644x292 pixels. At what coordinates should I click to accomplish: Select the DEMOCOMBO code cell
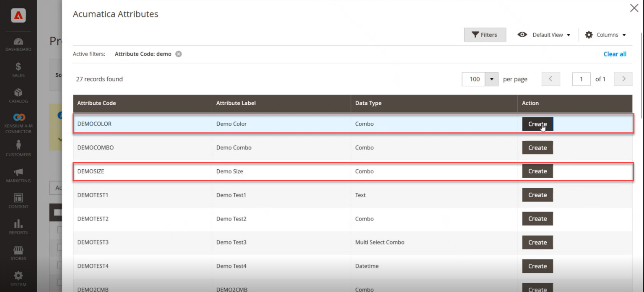tap(142, 147)
